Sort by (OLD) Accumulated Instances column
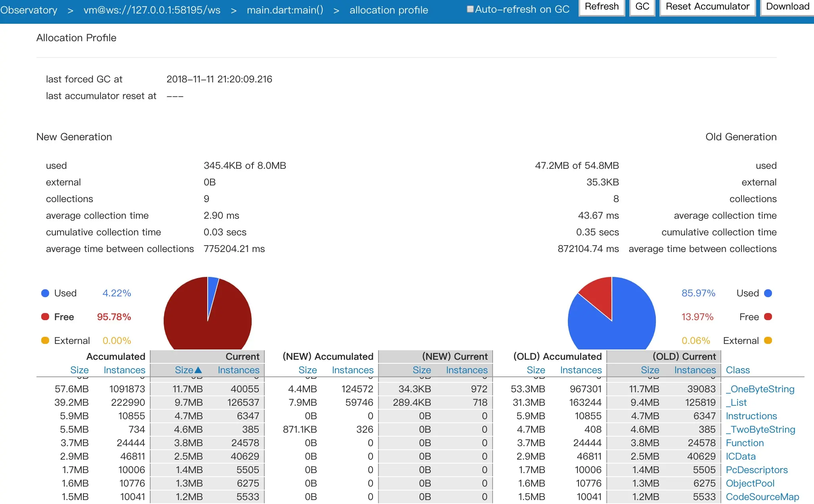 point(581,370)
